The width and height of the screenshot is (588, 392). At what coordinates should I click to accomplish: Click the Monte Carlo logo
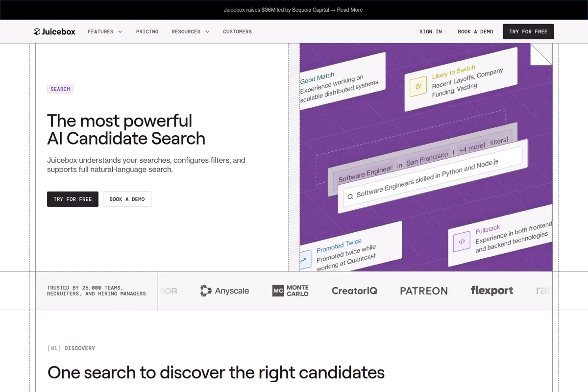coord(290,290)
